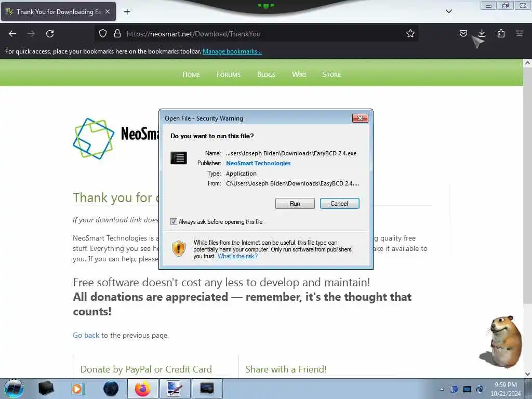Click the page scrollbar down arrow

(527, 374)
